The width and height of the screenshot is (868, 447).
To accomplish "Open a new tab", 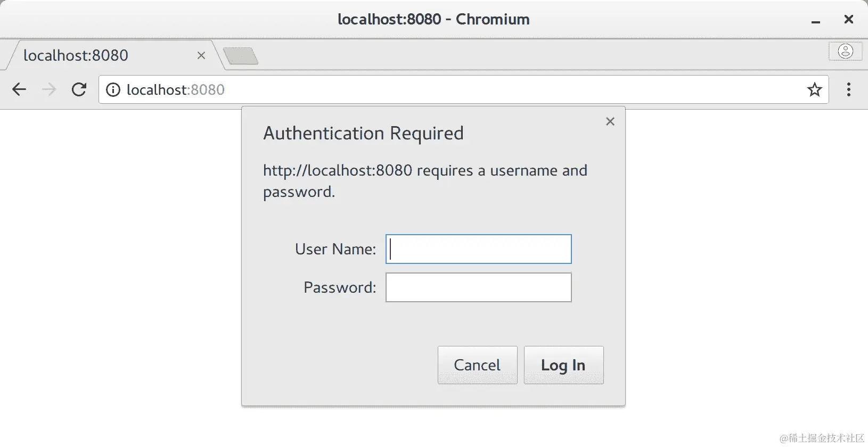I will (241, 56).
